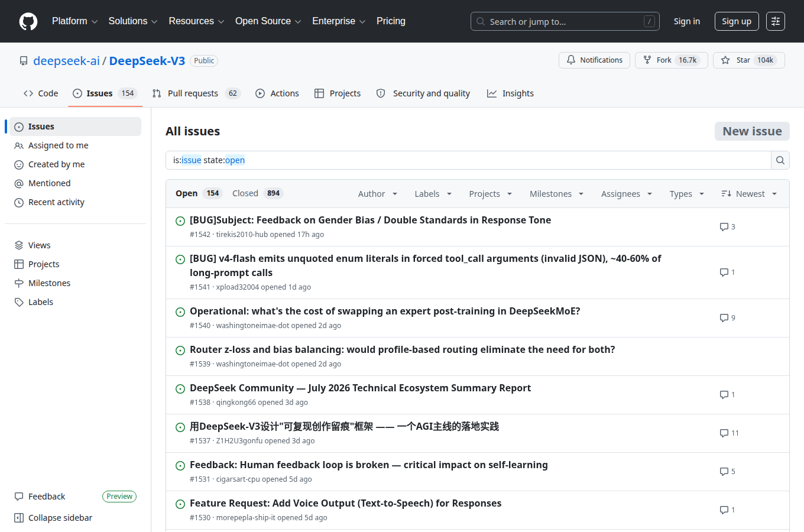Click the repository icon next to deepseek-ai
This screenshot has height=532, width=804.
pos(24,61)
